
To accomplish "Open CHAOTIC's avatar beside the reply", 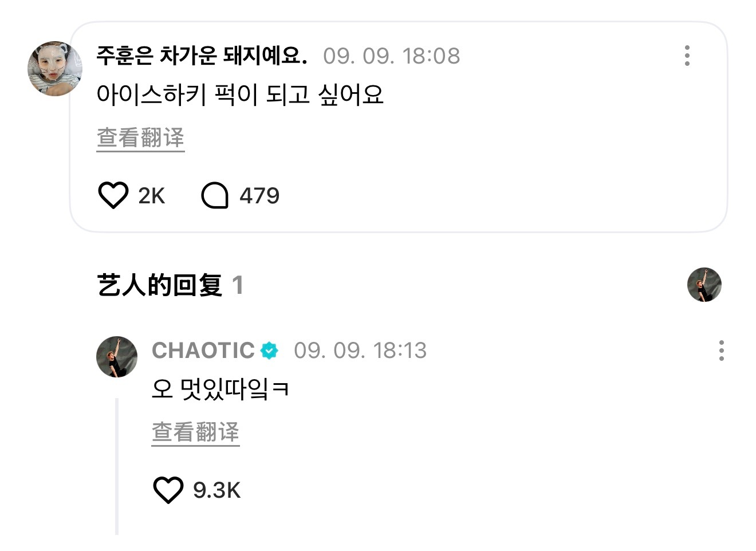I will click(x=117, y=356).
